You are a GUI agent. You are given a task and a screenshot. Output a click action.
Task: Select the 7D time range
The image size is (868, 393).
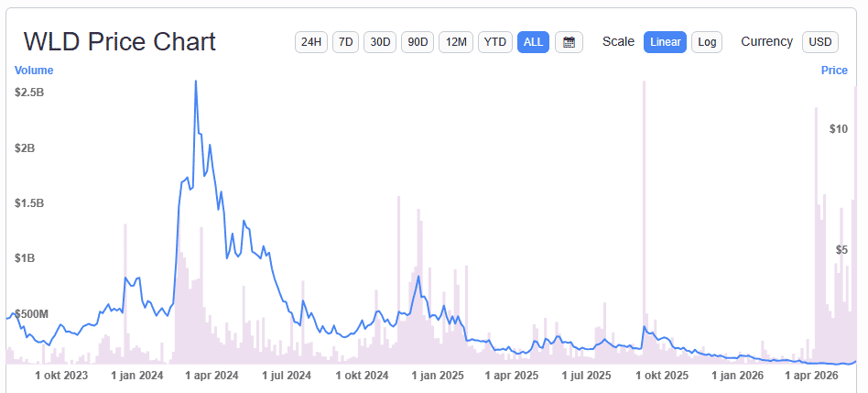[345, 42]
